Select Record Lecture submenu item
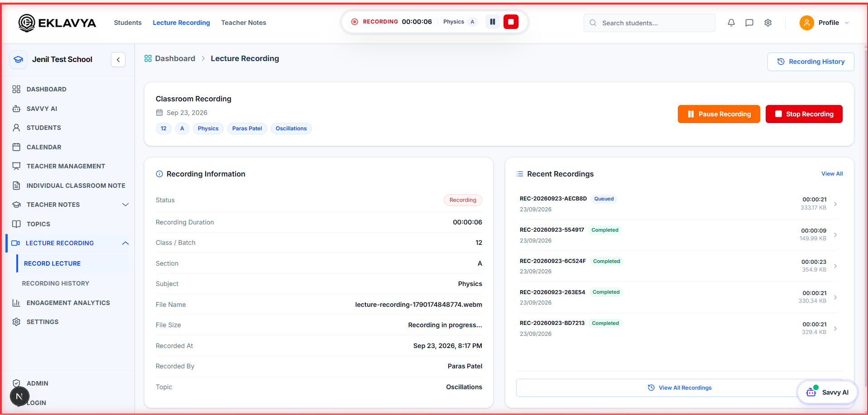This screenshot has height=415, width=868. click(x=73, y=263)
